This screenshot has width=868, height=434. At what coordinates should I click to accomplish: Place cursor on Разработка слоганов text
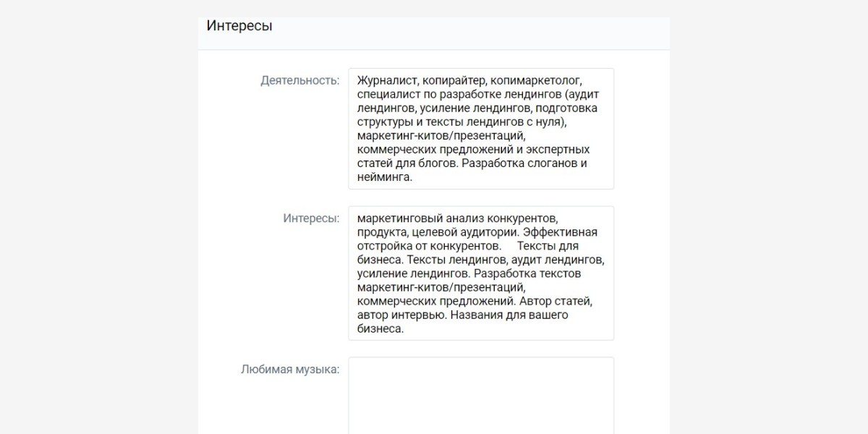pos(521,163)
